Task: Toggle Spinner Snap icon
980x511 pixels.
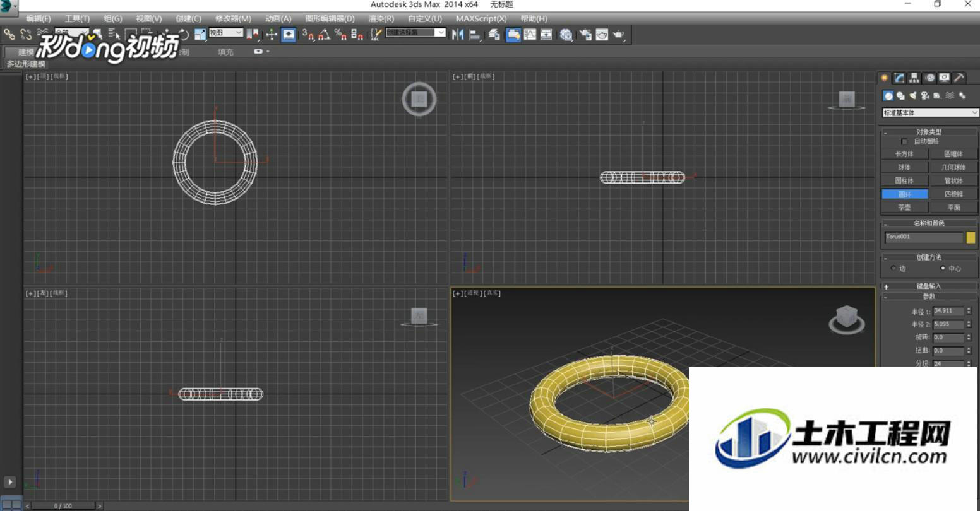Action: (356, 35)
